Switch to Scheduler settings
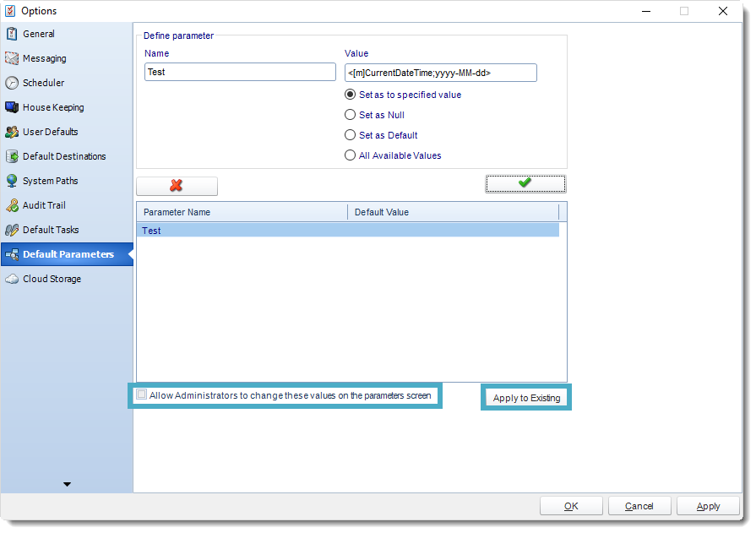The width and height of the screenshot is (756, 533). [x=67, y=83]
